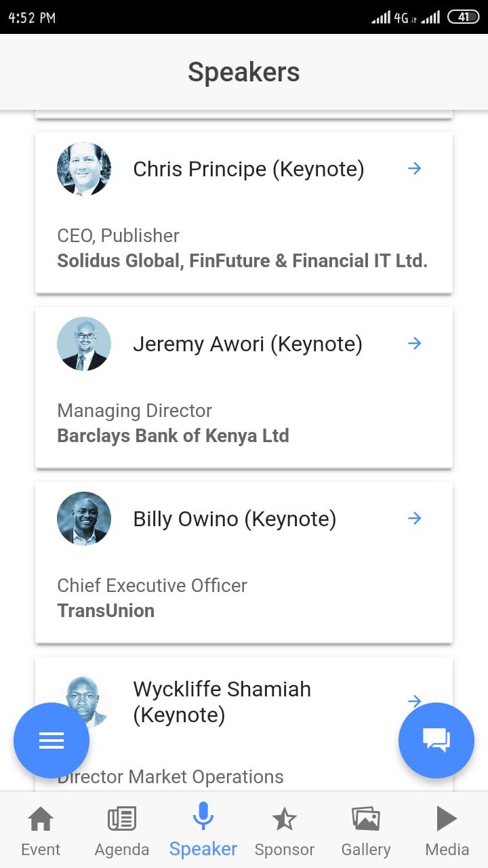Open the floating chat bubble button
This screenshot has width=488, height=868.
click(x=436, y=741)
